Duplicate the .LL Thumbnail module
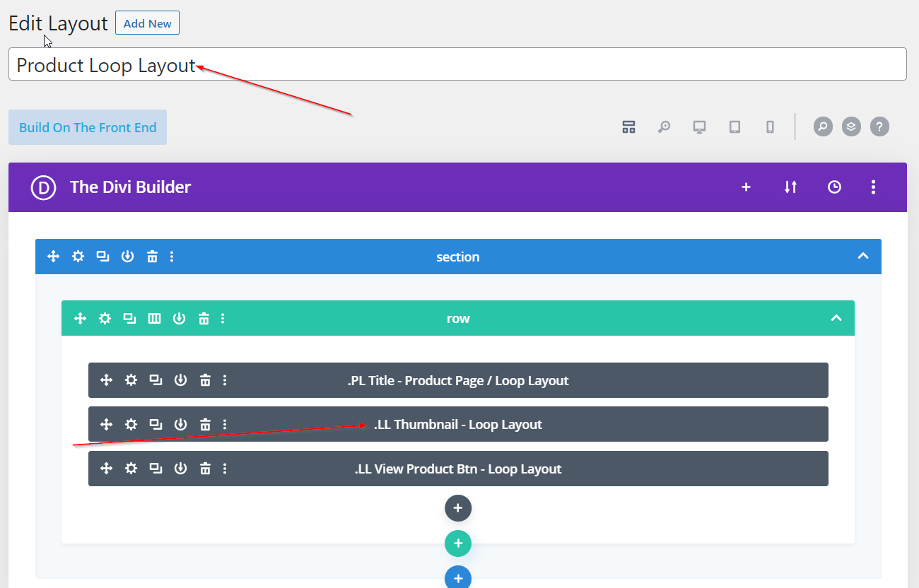The width and height of the screenshot is (919, 588). pyautogui.click(x=156, y=424)
